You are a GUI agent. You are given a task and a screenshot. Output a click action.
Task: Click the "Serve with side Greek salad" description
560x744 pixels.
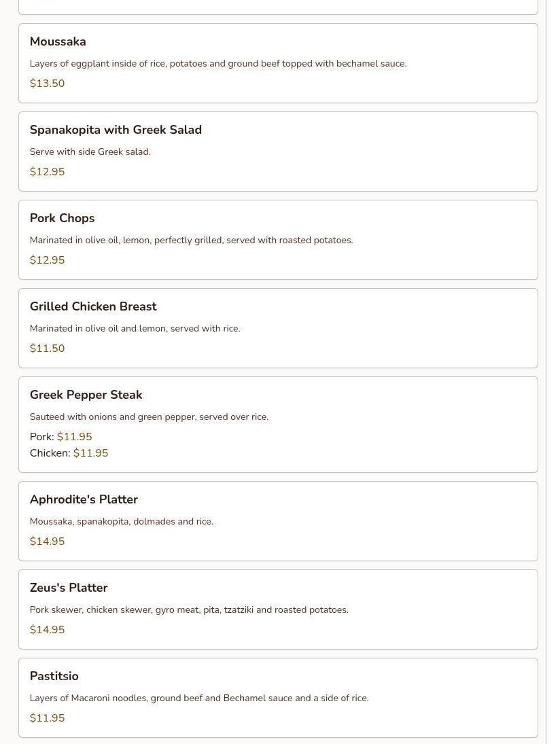(x=90, y=152)
